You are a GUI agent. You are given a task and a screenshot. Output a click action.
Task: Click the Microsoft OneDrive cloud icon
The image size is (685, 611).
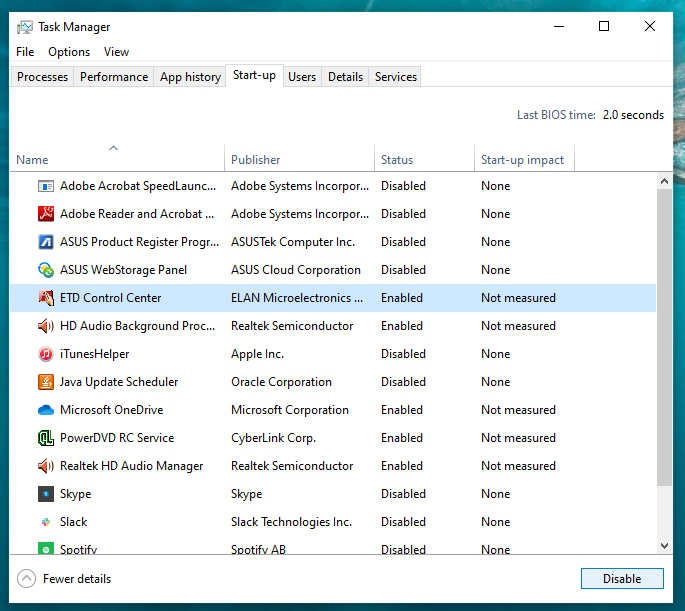click(x=46, y=410)
